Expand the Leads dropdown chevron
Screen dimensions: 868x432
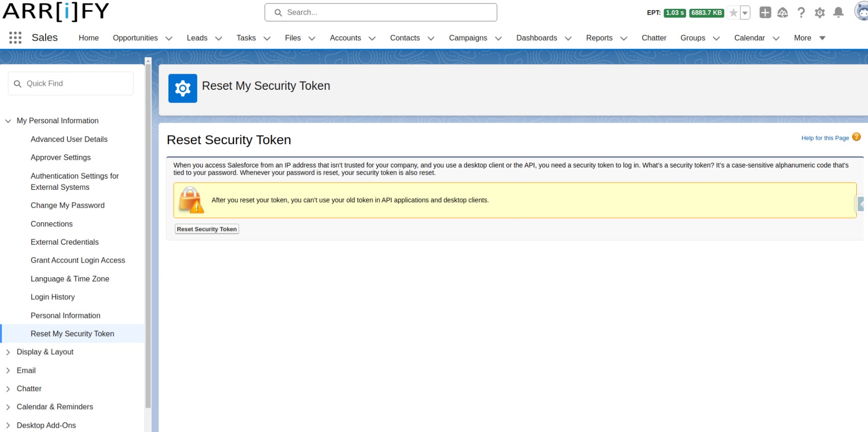[218, 38]
